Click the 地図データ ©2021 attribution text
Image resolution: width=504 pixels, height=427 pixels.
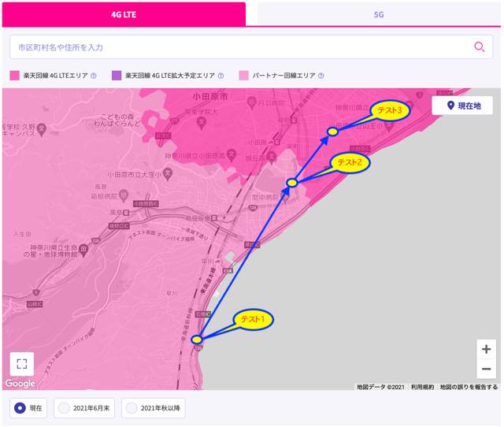click(380, 387)
